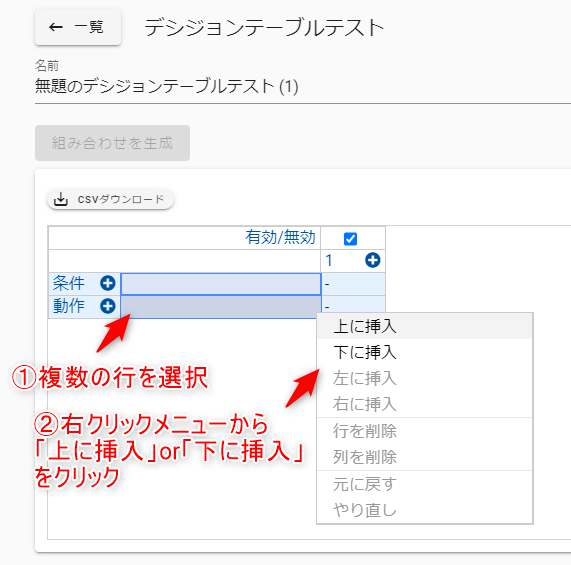Go back using the 一覧 button

coord(78,27)
